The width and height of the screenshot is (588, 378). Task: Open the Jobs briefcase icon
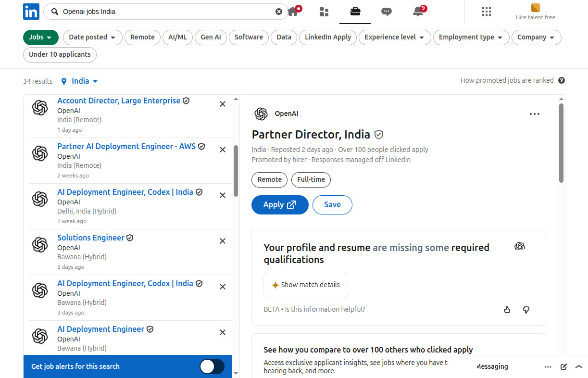click(x=355, y=12)
